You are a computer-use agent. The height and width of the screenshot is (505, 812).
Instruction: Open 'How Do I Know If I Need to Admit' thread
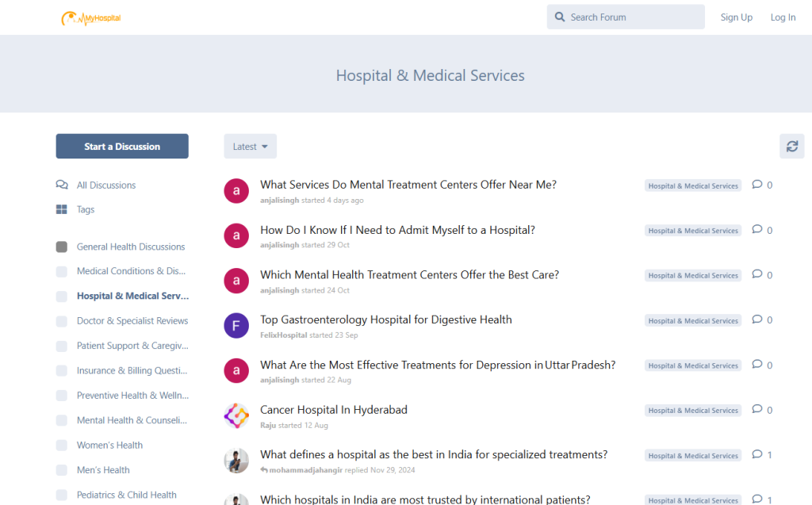[x=397, y=230]
